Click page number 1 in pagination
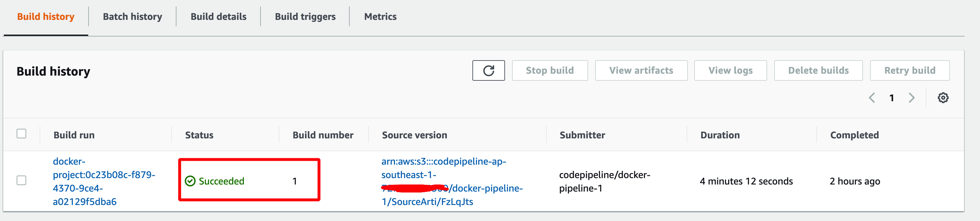This screenshot has height=221, width=980. pos(891,98)
